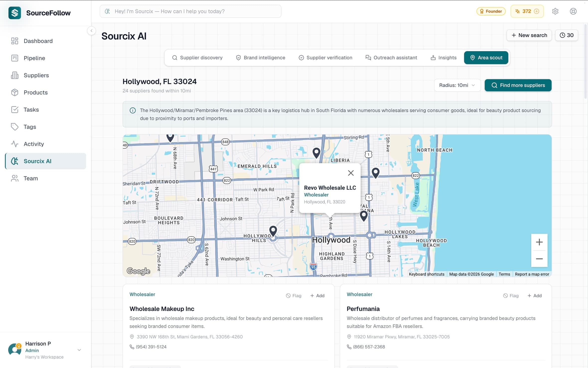Collapse the sidebar with chevron
This screenshot has height=368, width=588.
click(91, 31)
